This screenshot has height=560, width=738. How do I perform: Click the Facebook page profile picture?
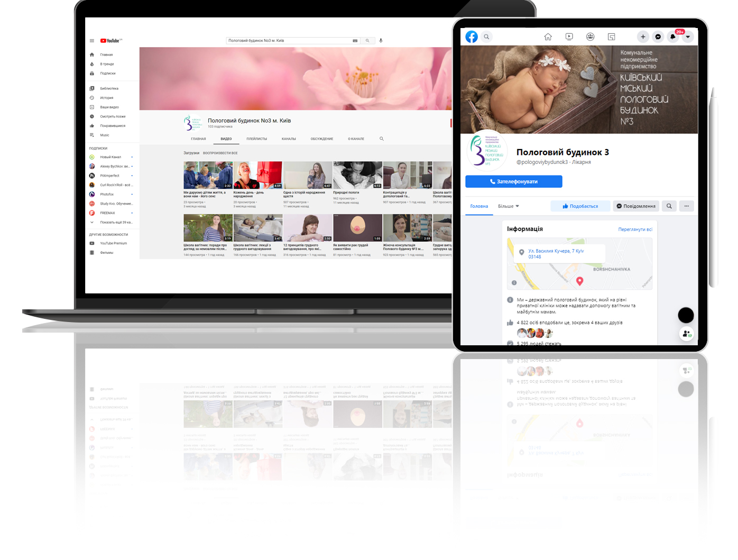click(x=487, y=150)
